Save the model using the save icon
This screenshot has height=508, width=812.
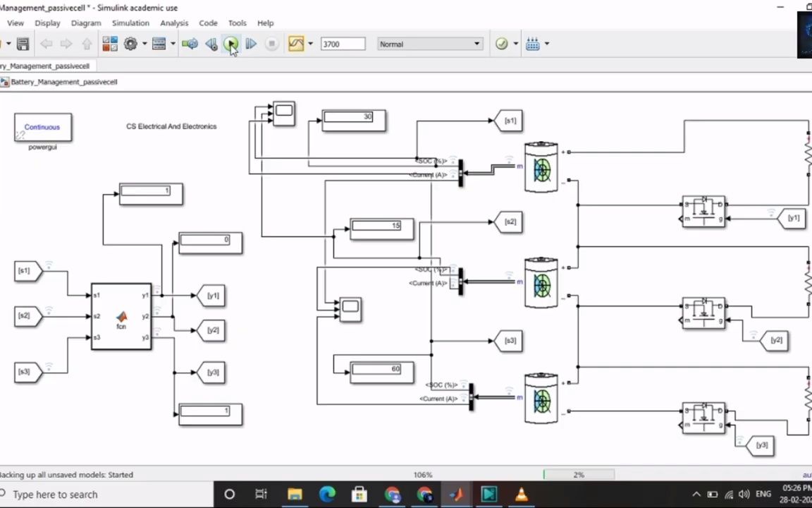(22, 44)
